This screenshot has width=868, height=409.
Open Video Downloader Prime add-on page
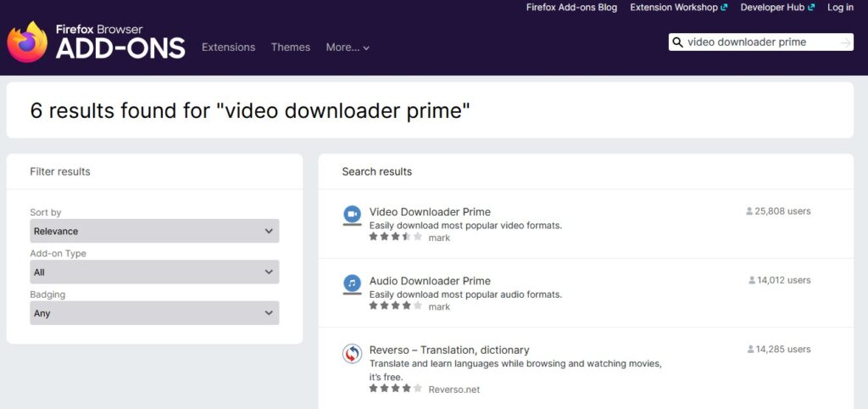point(430,211)
